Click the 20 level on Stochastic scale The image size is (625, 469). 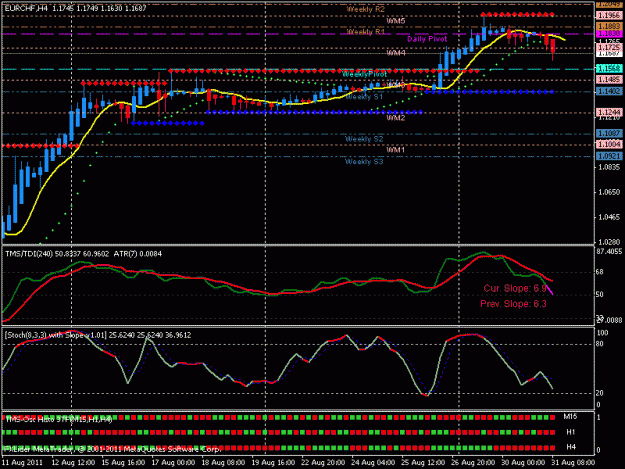(x=599, y=393)
